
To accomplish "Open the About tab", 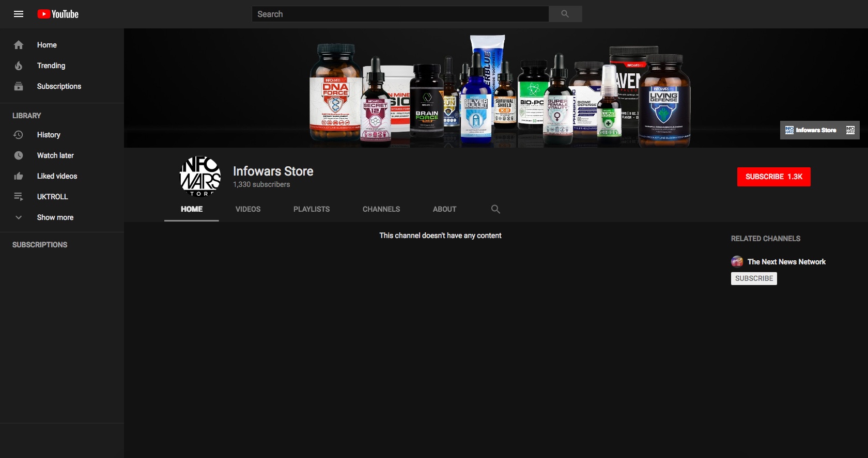I will pos(444,209).
